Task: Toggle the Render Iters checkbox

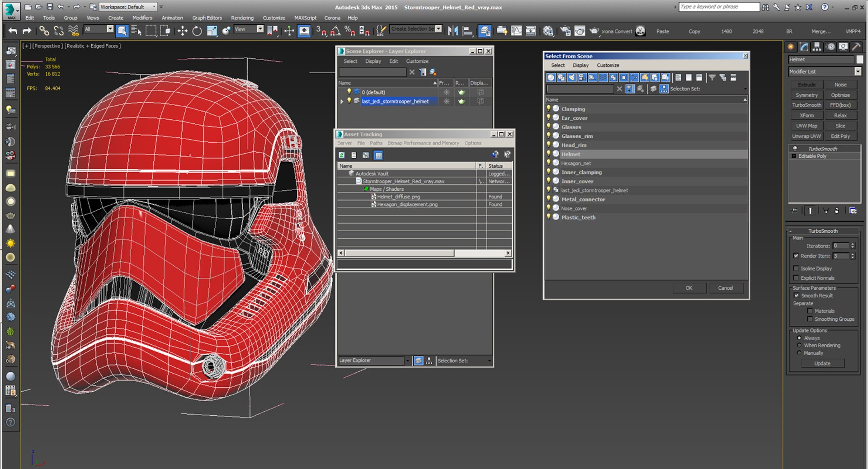Action: (x=796, y=256)
